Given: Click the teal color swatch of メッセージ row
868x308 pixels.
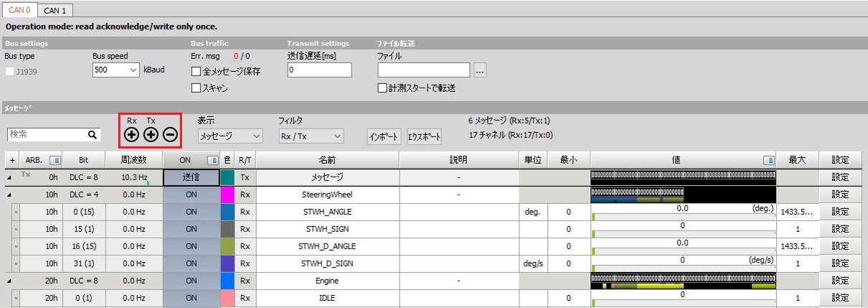Looking at the screenshot, I should (x=227, y=177).
